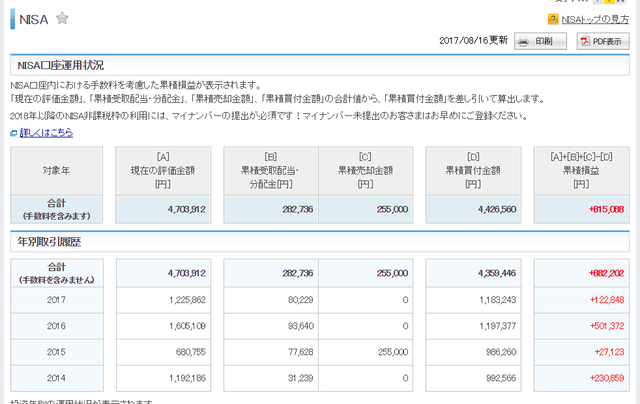The height and width of the screenshot is (404, 640).
Task: Click the question mark help icon
Action: [553, 19]
